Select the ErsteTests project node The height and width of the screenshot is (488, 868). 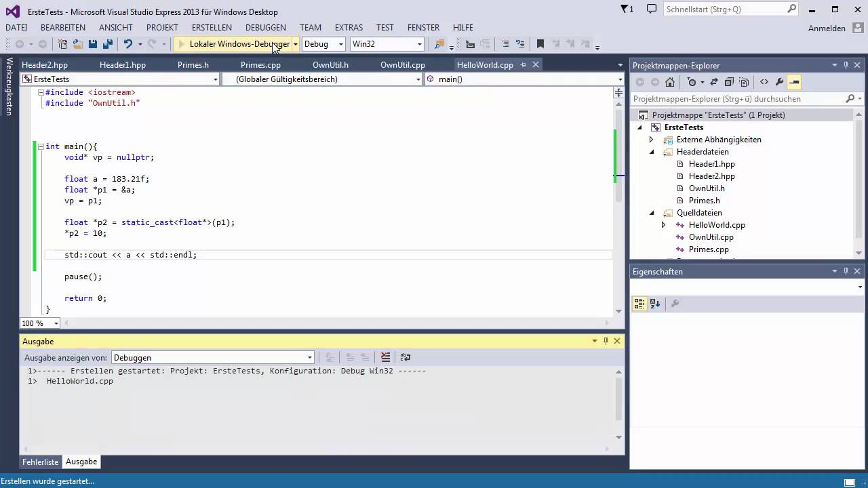684,127
